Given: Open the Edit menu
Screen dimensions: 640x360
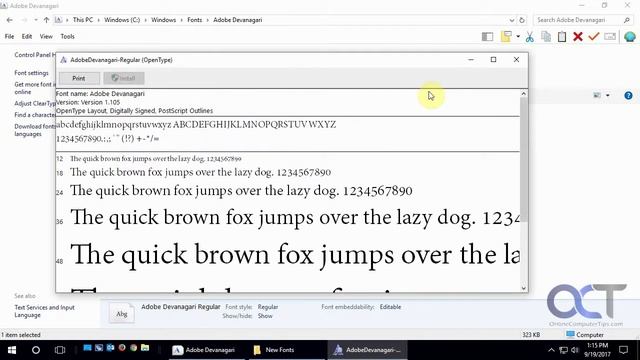Looking at the screenshot, I should (x=27, y=37).
